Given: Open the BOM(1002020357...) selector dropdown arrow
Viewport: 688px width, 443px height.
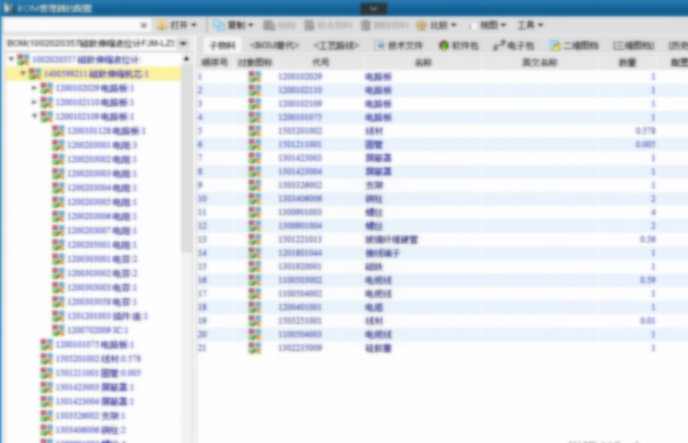Looking at the screenshot, I should coord(183,43).
